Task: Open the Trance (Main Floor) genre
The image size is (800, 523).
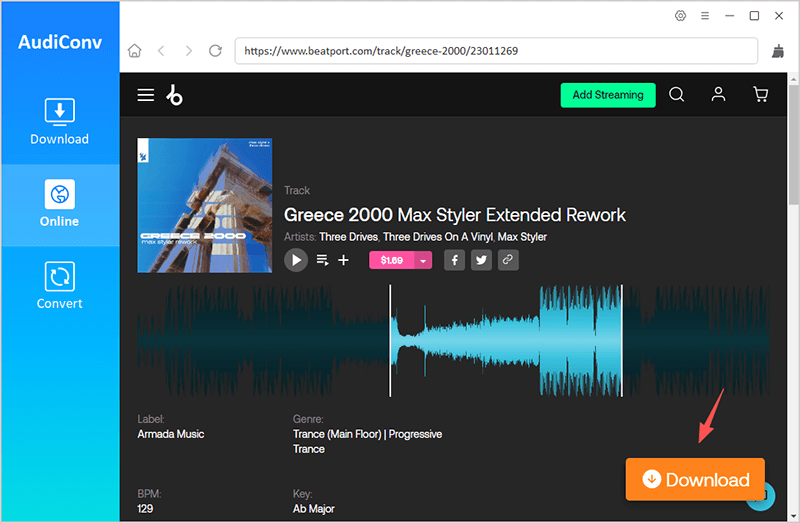Action: [337, 434]
